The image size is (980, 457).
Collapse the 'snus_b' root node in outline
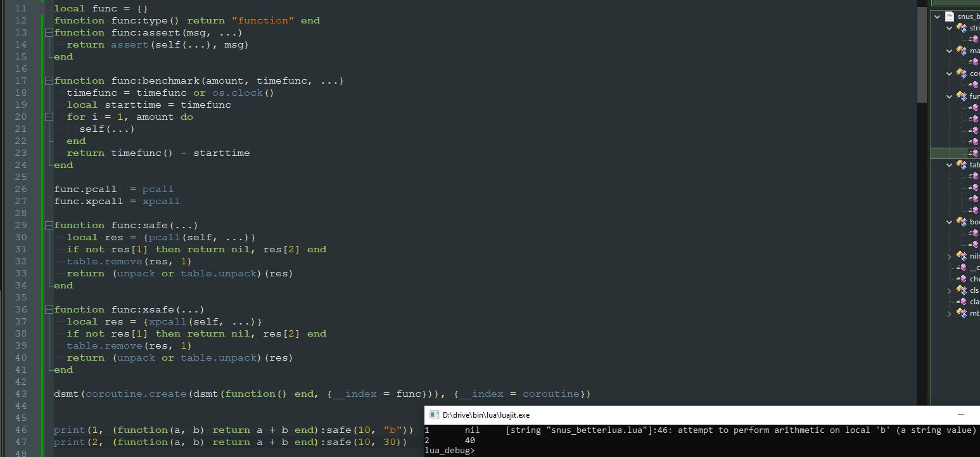pos(938,16)
